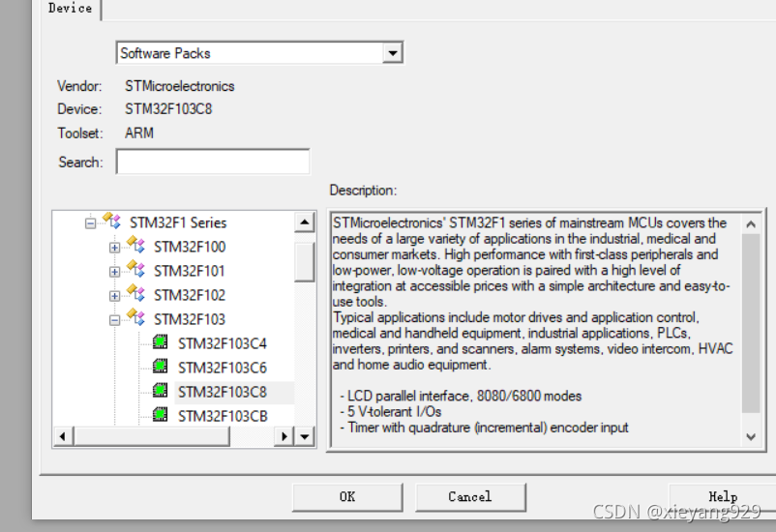Image resolution: width=776 pixels, height=532 pixels.
Task: Click the Cancel button
Action: pyautogui.click(x=470, y=497)
